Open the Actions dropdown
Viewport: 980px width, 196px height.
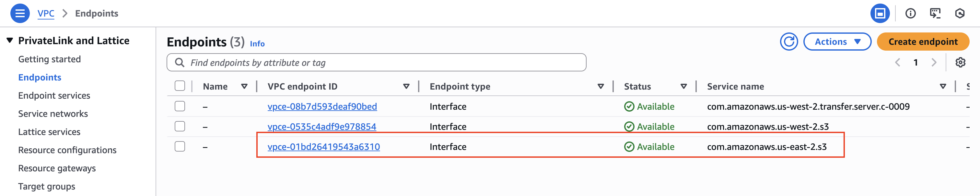point(837,42)
